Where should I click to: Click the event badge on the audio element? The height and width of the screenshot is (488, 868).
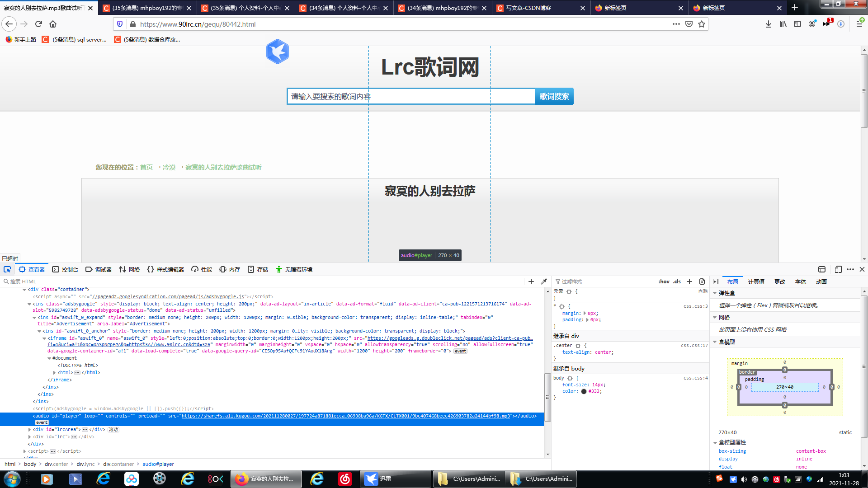pos(42,422)
